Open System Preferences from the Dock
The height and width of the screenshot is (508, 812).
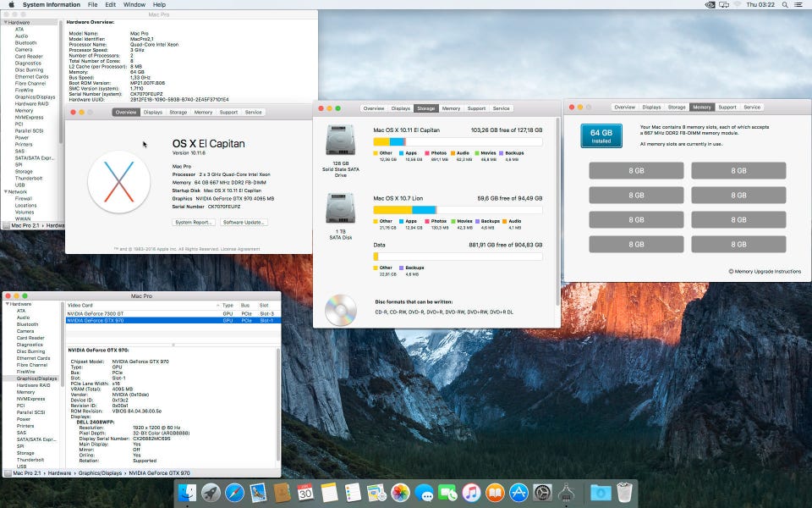(542, 493)
